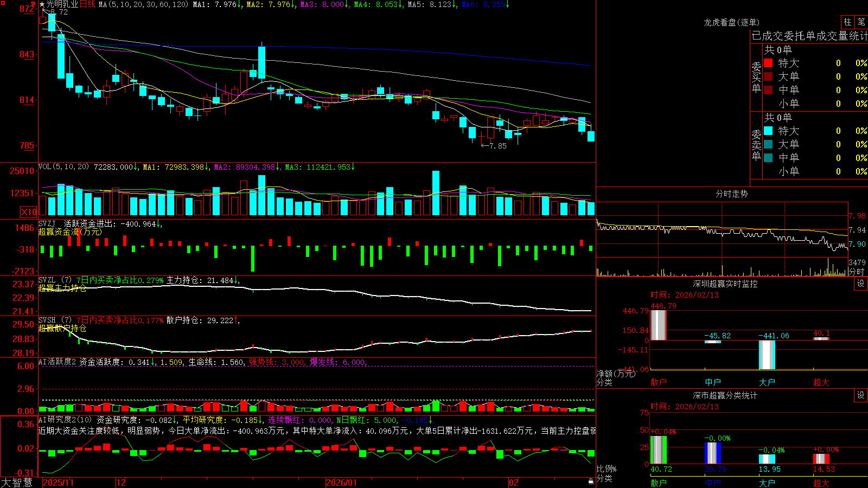Click the 散户 bar labeled 446.79
This screenshot has width=868, height=488.
click(x=658, y=325)
